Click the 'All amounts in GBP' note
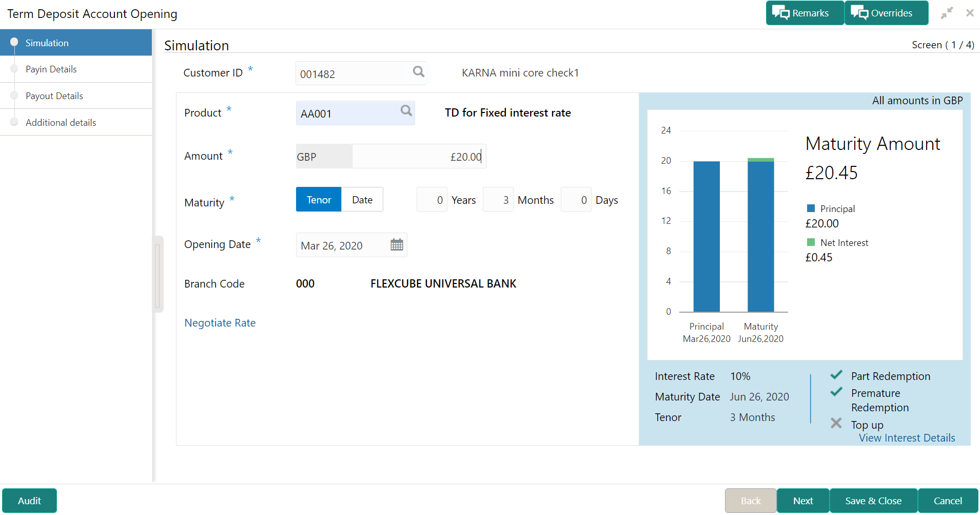Viewport: 980px width, 515px height. (917, 101)
